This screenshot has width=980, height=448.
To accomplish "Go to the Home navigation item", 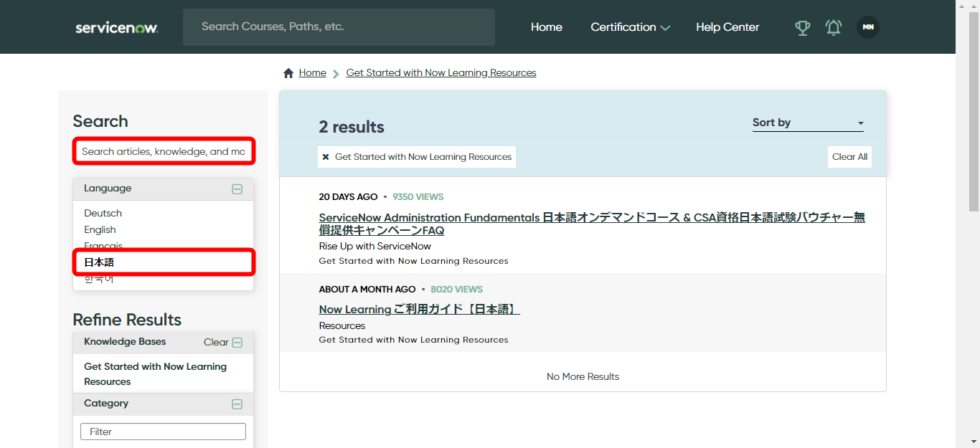I will 547,27.
